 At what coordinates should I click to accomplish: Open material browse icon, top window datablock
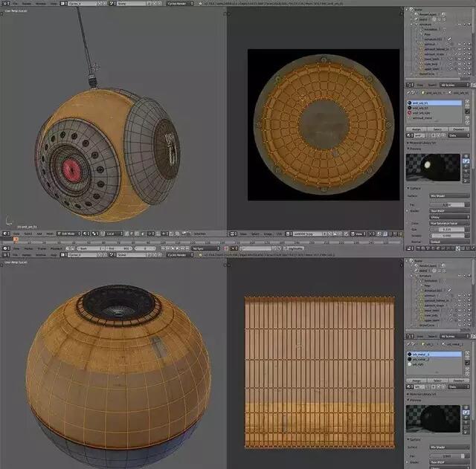(x=410, y=135)
